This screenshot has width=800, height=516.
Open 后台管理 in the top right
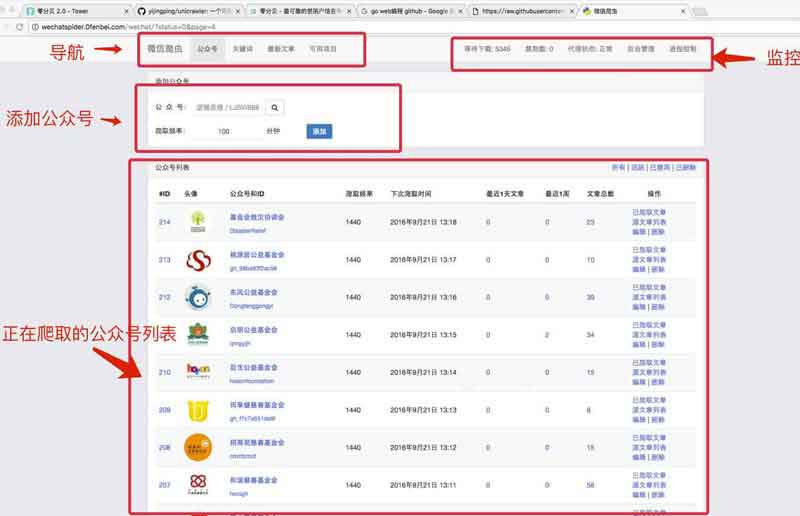(x=640, y=48)
